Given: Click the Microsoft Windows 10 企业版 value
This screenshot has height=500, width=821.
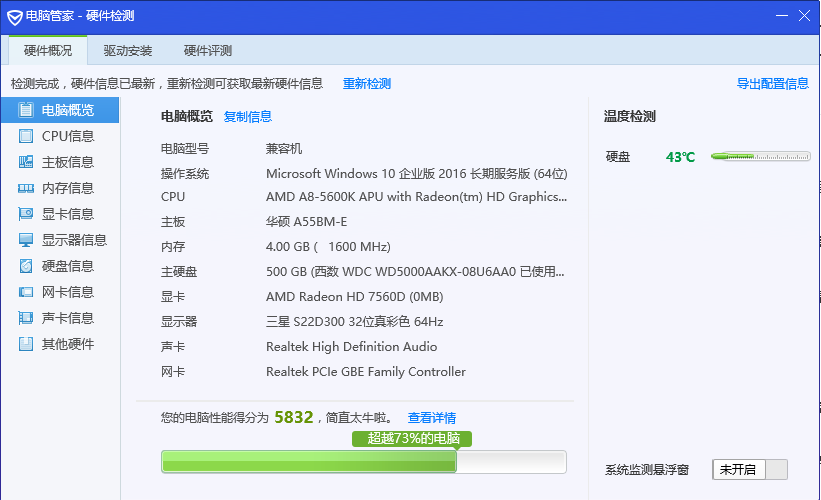Looking at the screenshot, I should 417,174.
